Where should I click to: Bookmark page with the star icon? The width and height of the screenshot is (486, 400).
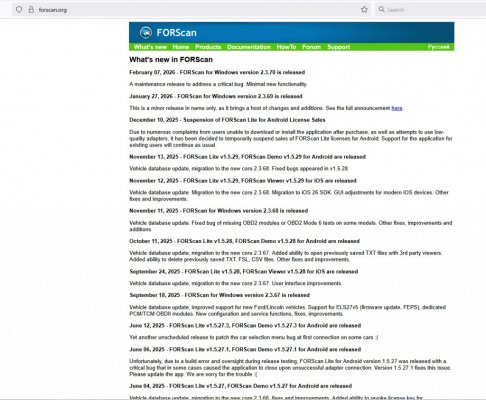click(x=364, y=10)
